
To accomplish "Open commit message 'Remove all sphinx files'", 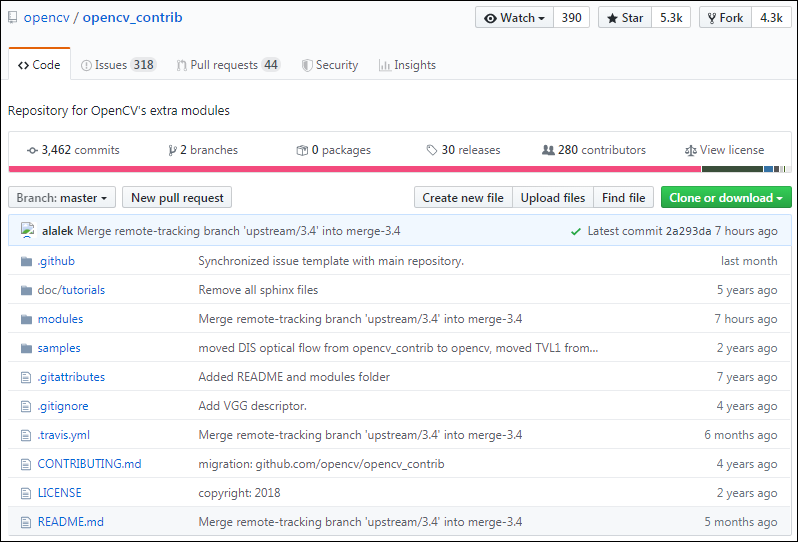I will coord(258,290).
